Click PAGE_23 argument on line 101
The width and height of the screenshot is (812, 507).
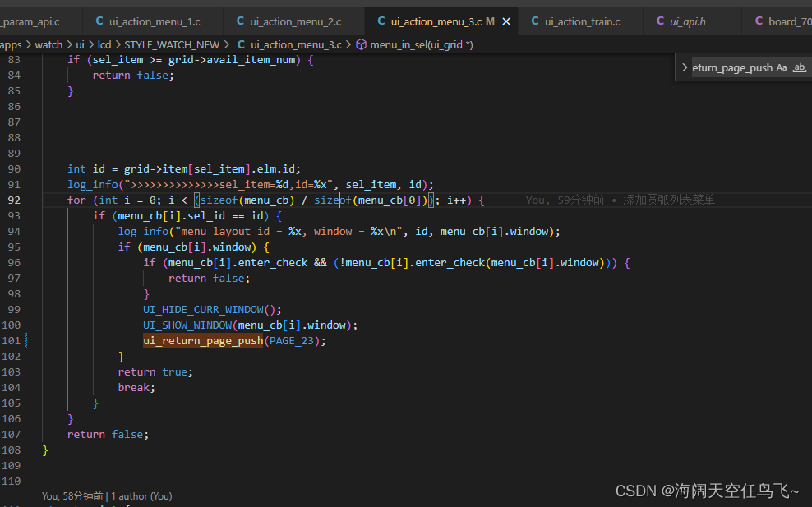click(292, 341)
